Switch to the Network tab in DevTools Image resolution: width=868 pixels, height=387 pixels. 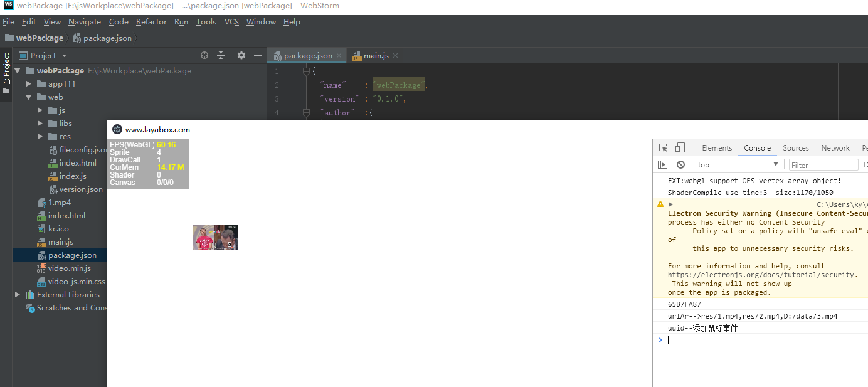(x=835, y=148)
